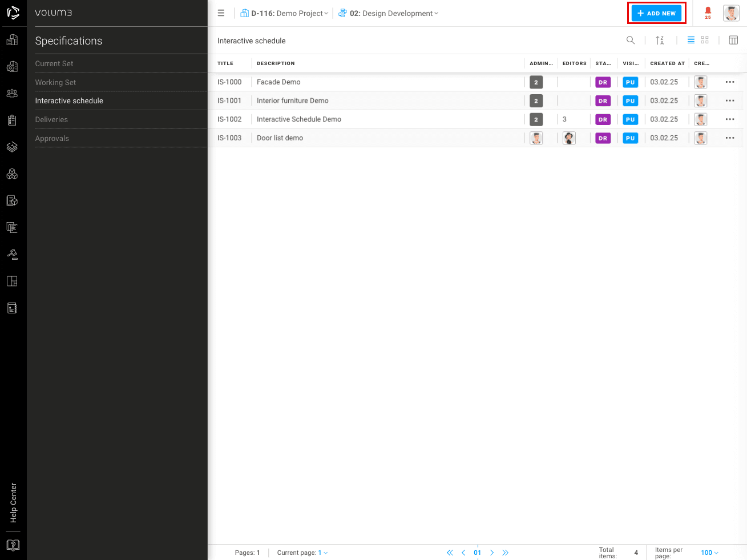Click the admin avatar in IS-1003 row
Screen dimensions: 747x560
(x=536, y=138)
